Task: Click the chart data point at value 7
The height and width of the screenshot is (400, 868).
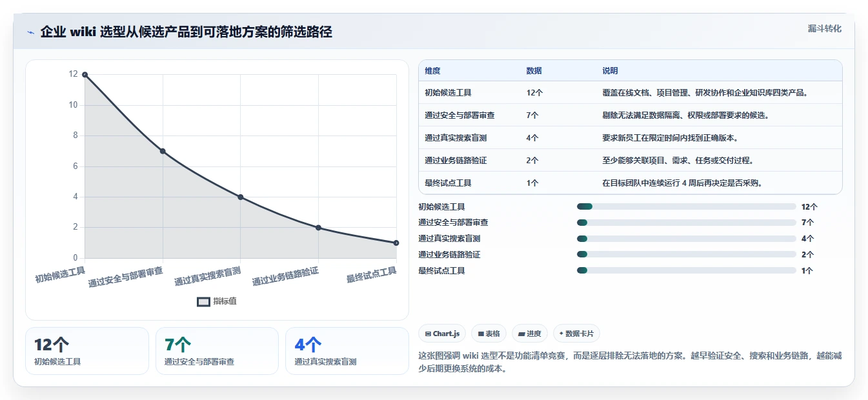Action: (163, 151)
